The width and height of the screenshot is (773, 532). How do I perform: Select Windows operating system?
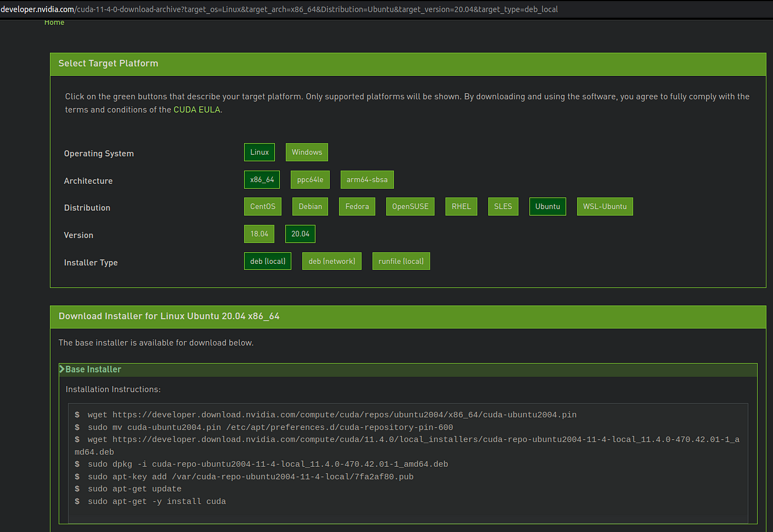(307, 152)
